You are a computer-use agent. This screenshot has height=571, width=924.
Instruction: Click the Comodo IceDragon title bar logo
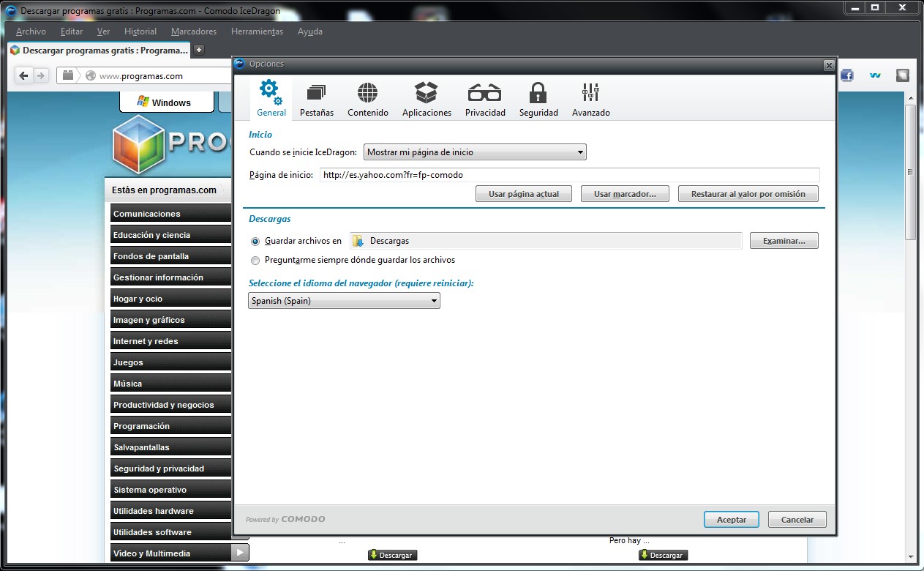11,11
